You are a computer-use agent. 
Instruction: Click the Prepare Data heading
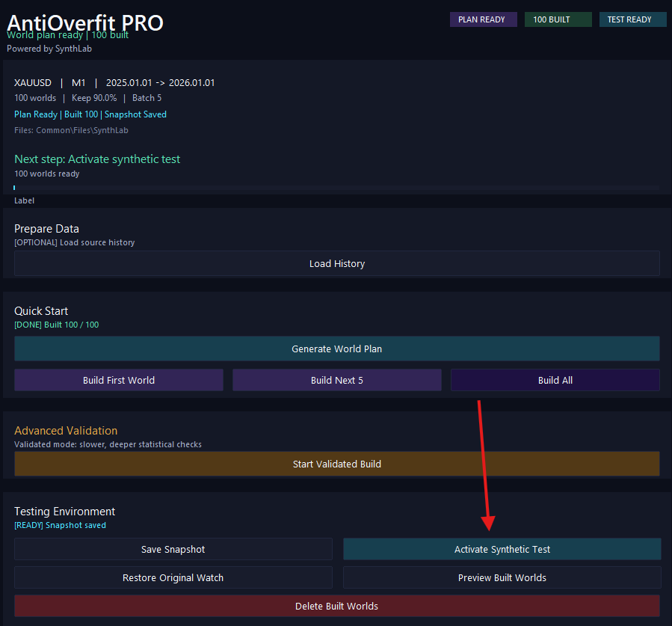(46, 229)
